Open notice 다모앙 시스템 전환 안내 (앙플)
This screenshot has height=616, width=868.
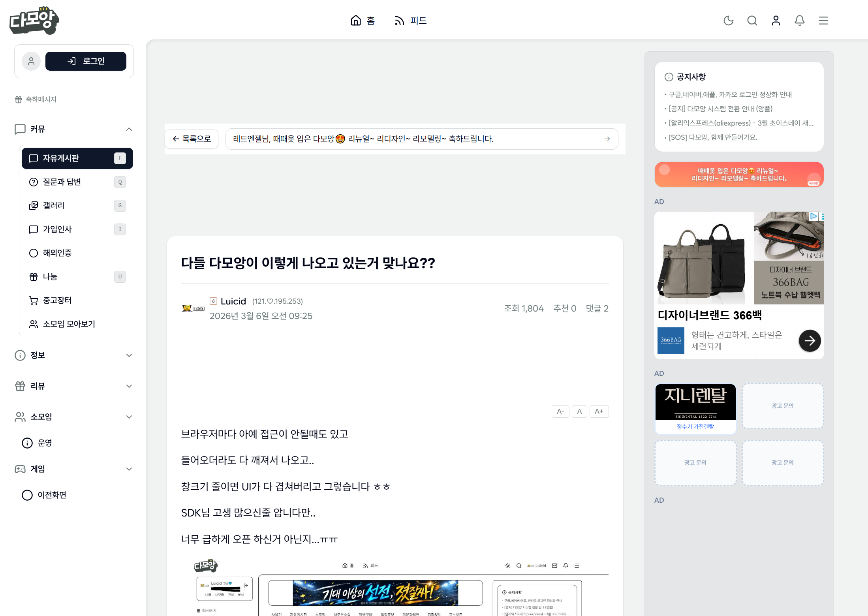720,109
